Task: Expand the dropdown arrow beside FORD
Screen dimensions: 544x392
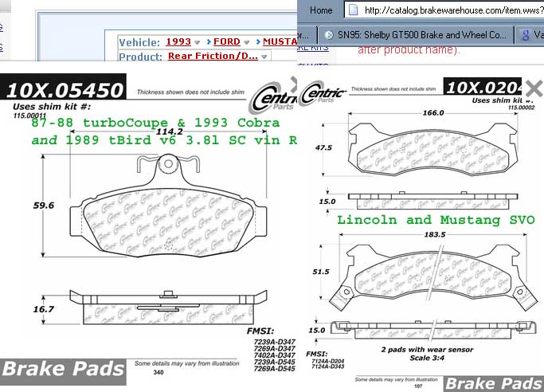Action: [246, 43]
